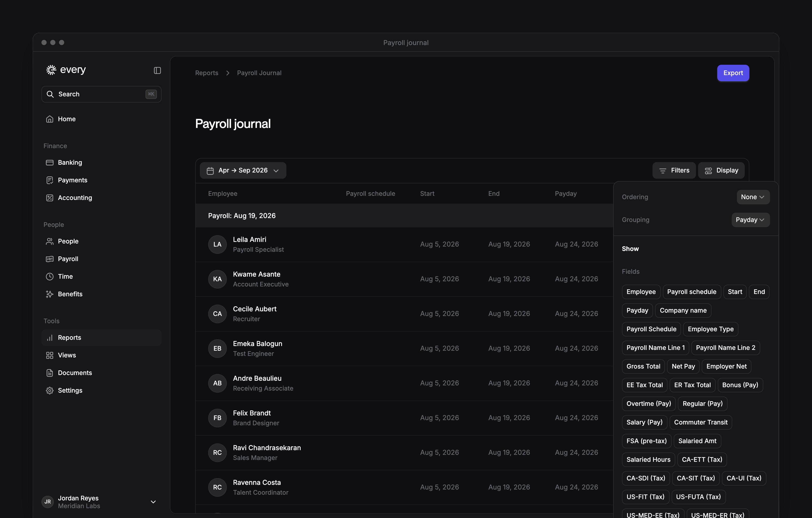Select Ravi Chandrasekaran row name

pos(267,448)
